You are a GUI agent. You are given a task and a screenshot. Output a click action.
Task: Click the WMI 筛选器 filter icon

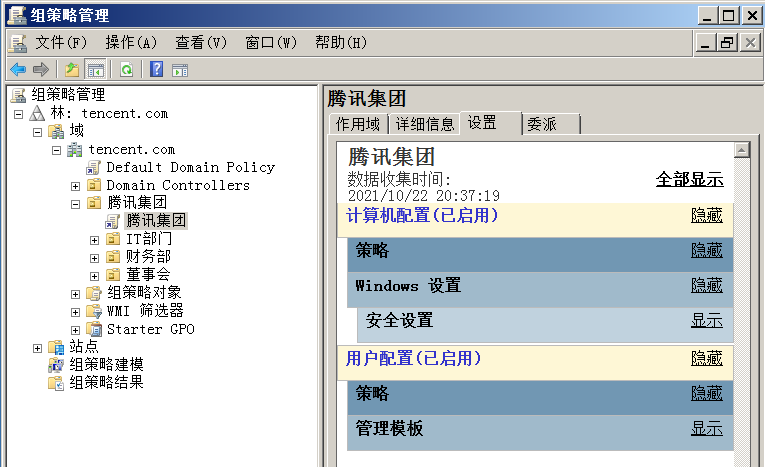tap(94, 311)
